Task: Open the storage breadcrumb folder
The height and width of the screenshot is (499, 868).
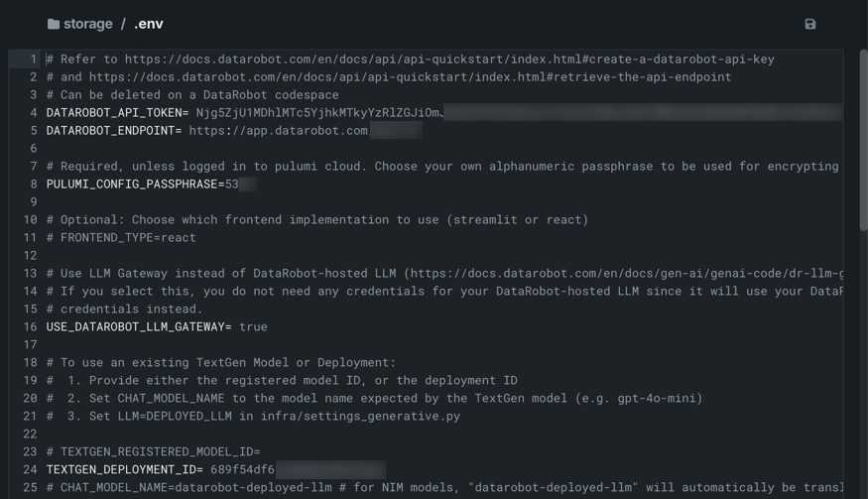Action: pos(87,24)
